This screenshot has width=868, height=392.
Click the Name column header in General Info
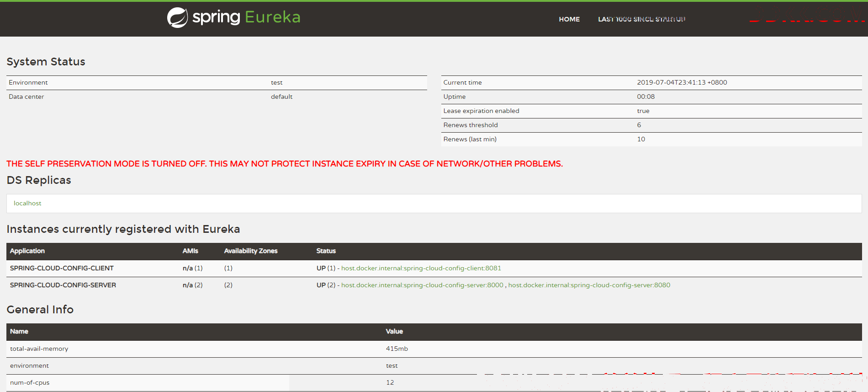(19, 331)
